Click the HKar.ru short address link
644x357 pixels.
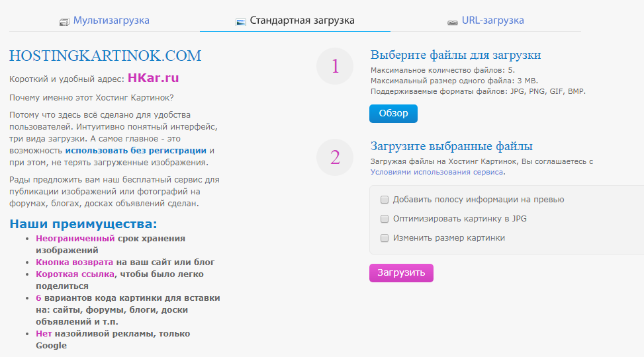(153, 78)
